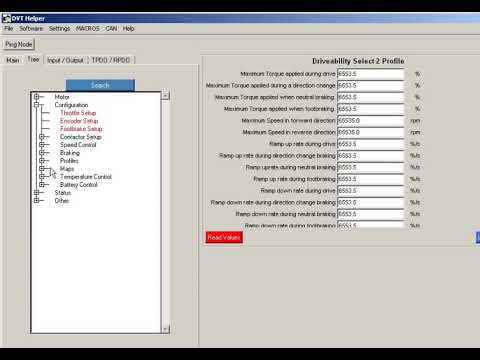Switch to the TPDO / RPDO tab
This screenshot has width=480, height=360.
coord(111,60)
